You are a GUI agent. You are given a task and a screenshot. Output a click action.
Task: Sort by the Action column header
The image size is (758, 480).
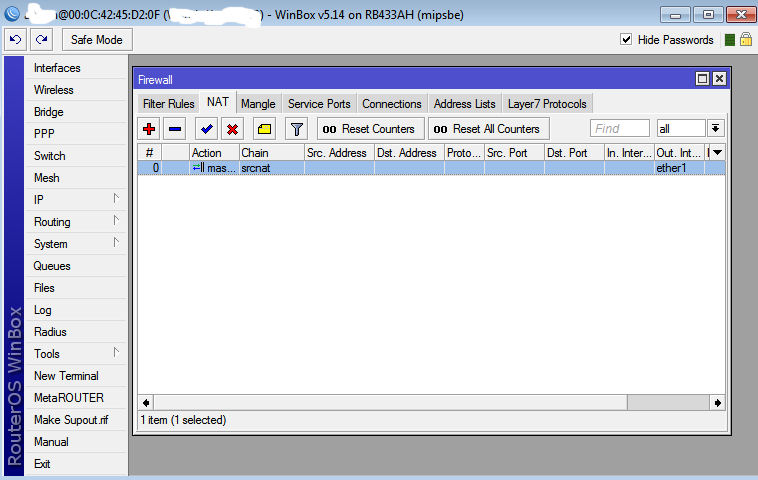tap(214, 153)
